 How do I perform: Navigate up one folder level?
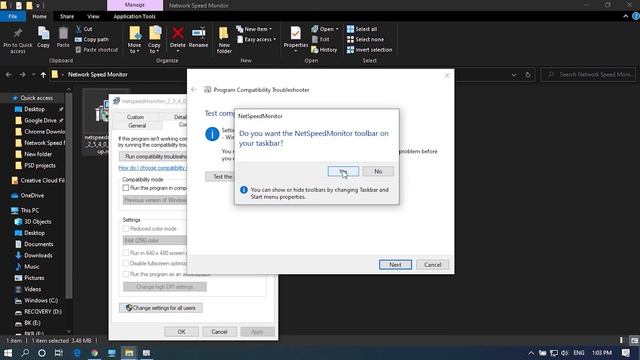coord(43,75)
